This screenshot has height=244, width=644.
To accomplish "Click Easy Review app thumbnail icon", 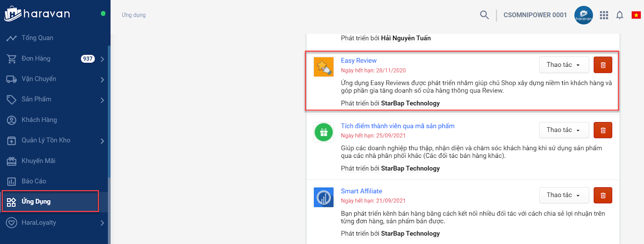I will click(324, 67).
